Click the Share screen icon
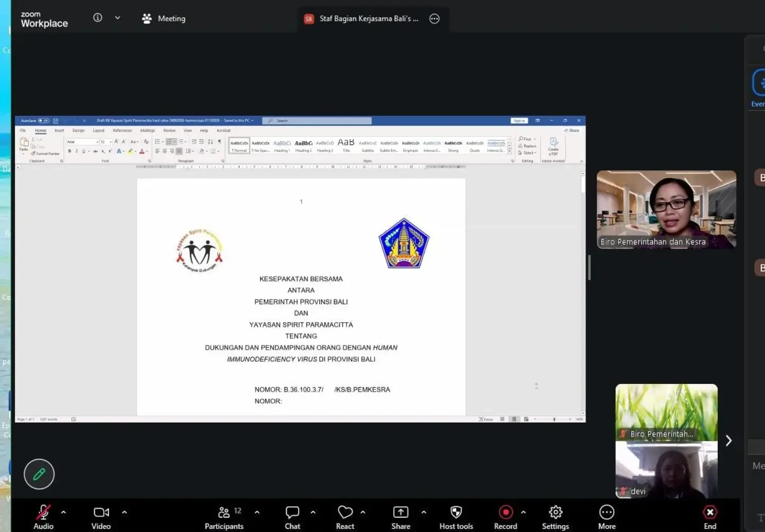Image resolution: width=765 pixels, height=532 pixels. point(401,512)
